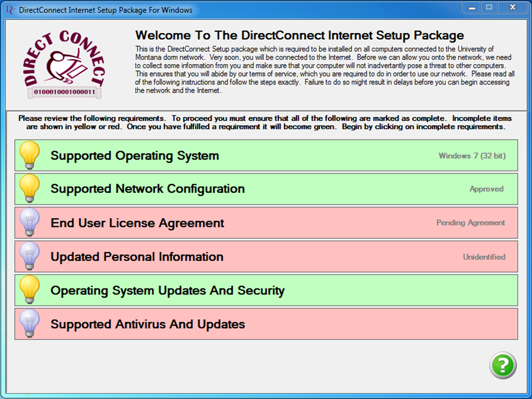Open the End User License Agreement requirement
The width and height of the screenshot is (532, 399).
[266, 223]
